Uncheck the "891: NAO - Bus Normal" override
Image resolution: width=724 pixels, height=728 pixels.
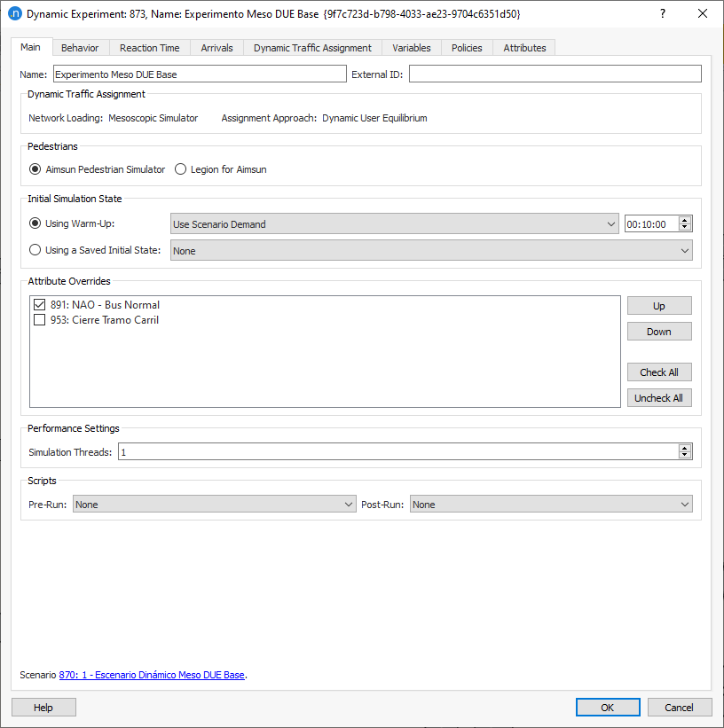click(39, 304)
